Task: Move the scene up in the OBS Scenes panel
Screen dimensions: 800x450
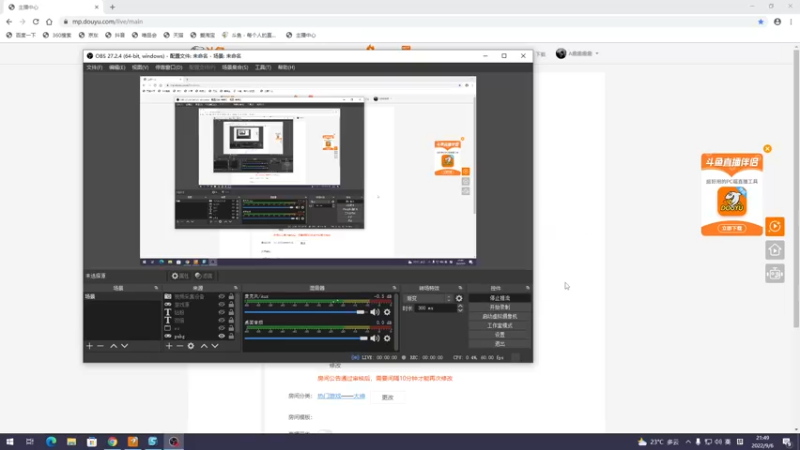Action: pos(113,346)
